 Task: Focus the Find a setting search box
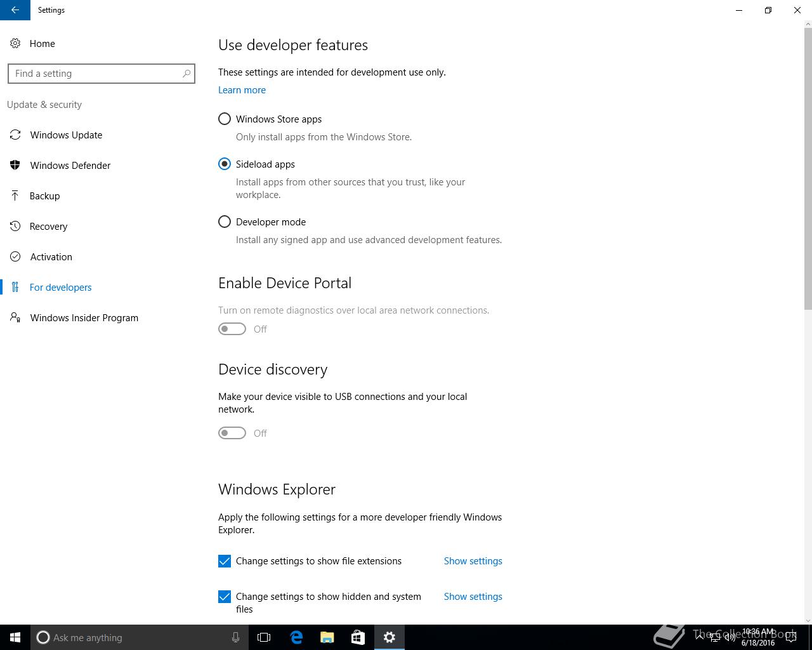101,74
